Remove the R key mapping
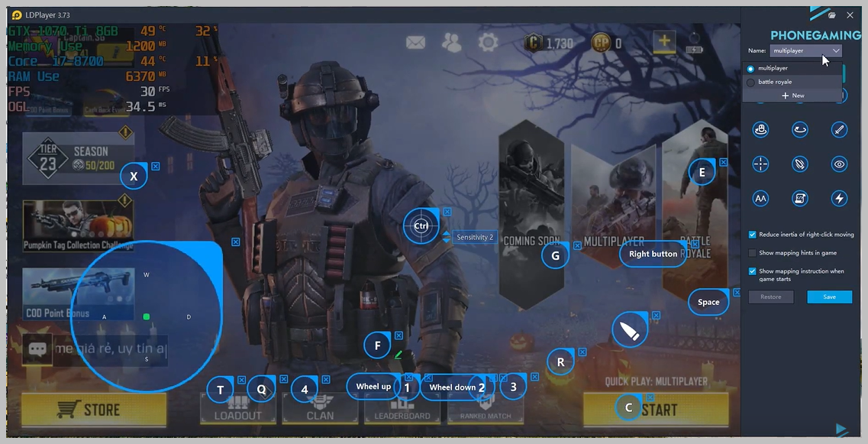This screenshot has height=444, width=868. coord(582,352)
